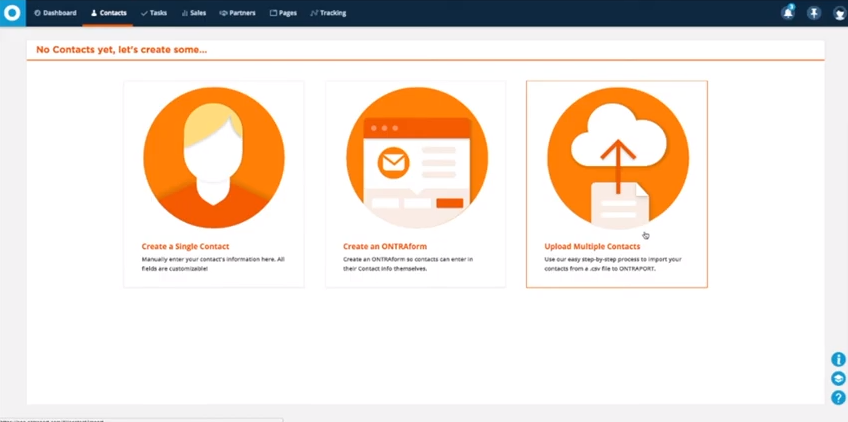Open the Partners tab
This screenshot has width=848, height=422.
(x=237, y=13)
